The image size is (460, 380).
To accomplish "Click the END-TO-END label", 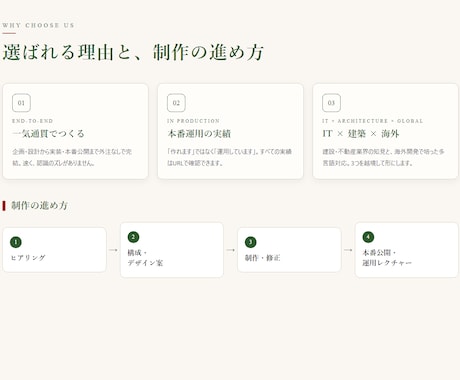I will (x=33, y=121).
